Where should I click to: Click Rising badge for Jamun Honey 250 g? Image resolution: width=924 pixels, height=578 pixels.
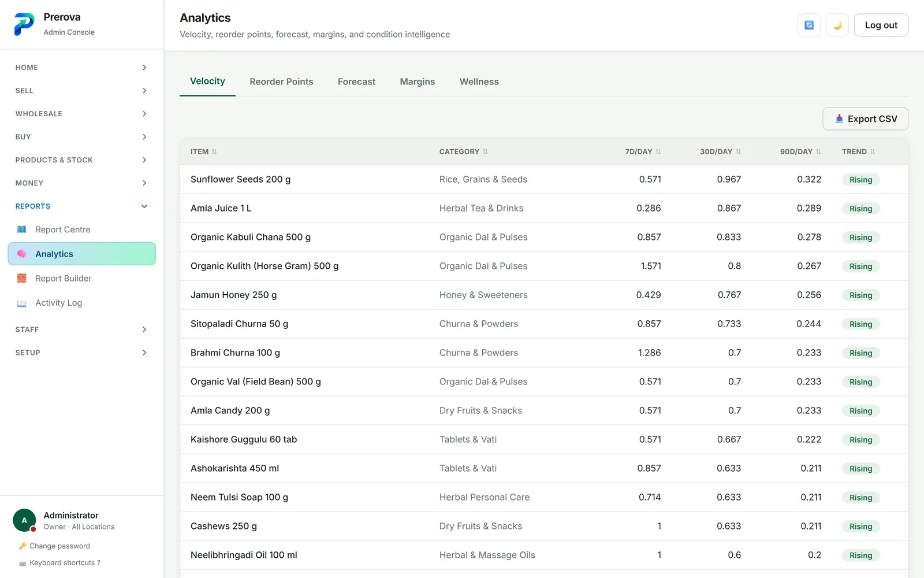coord(860,295)
